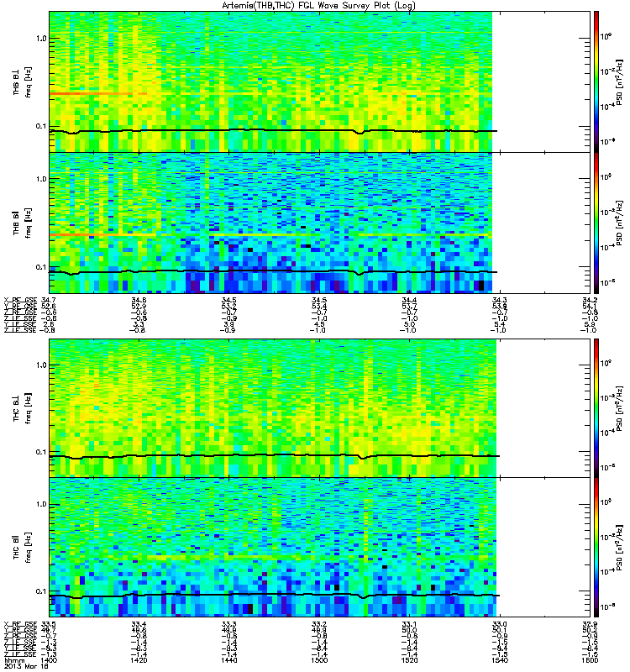
Task: Click the PSD label of THB B-perpendicular color bar
Action: coord(619,81)
